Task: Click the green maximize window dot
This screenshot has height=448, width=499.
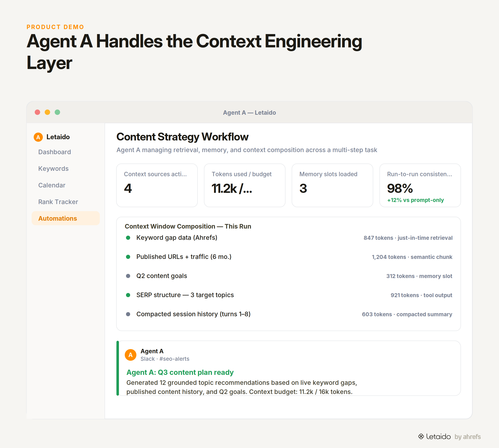Action: click(57, 112)
